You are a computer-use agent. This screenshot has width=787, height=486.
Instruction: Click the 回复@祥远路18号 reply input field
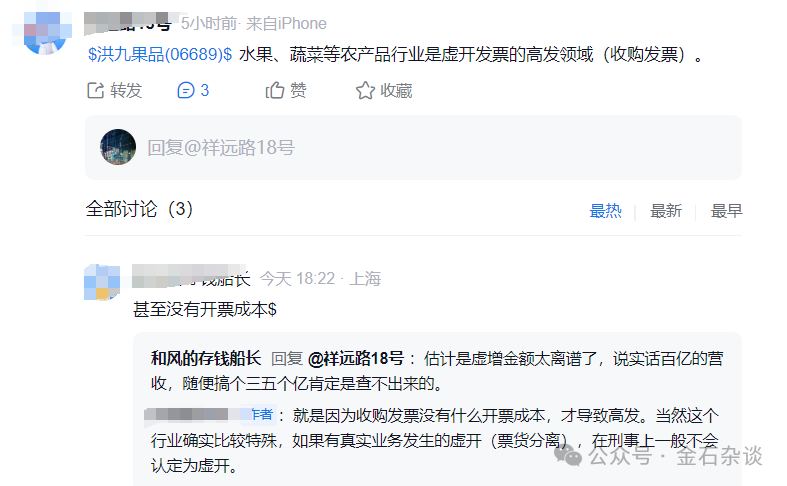point(413,148)
